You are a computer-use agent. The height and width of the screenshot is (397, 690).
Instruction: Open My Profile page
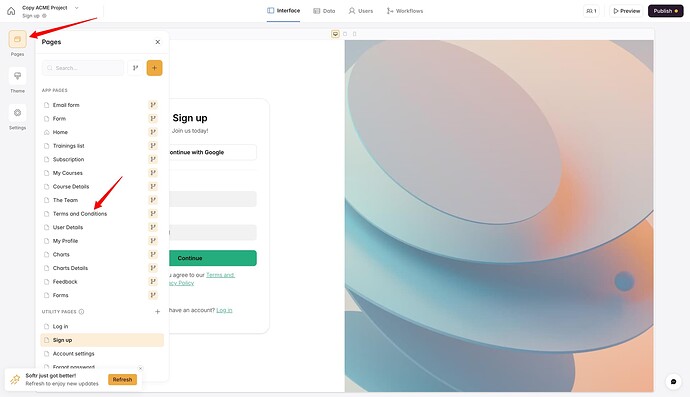click(65, 241)
